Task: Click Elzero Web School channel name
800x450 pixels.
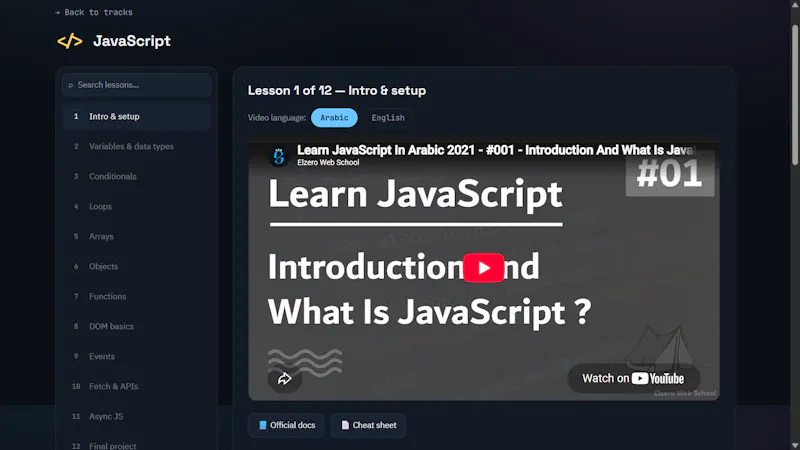Action: [328, 163]
